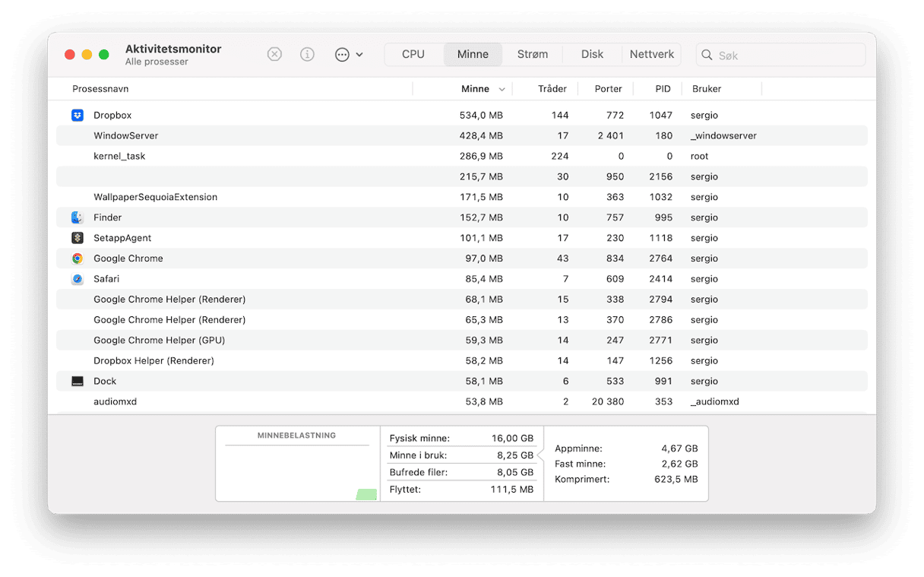This screenshot has height=577, width=924.
Task: Switch to the CPU tab
Action: [413, 55]
